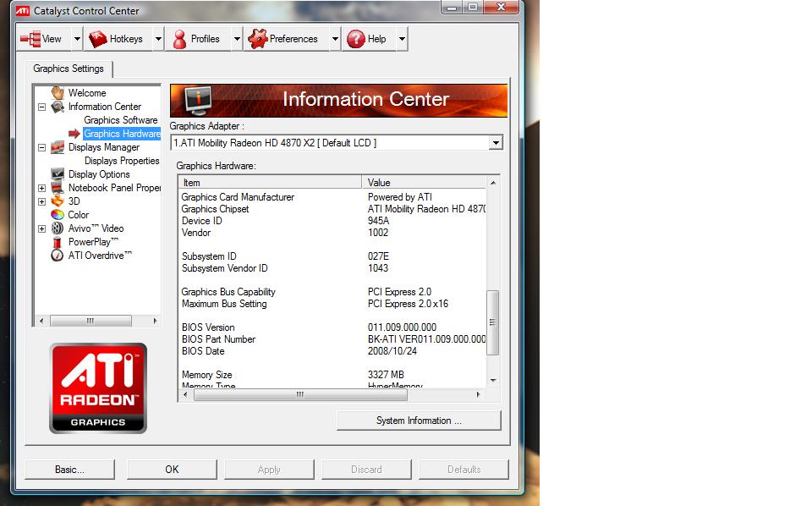Click the Apply button
The height and width of the screenshot is (506, 812).
(269, 470)
